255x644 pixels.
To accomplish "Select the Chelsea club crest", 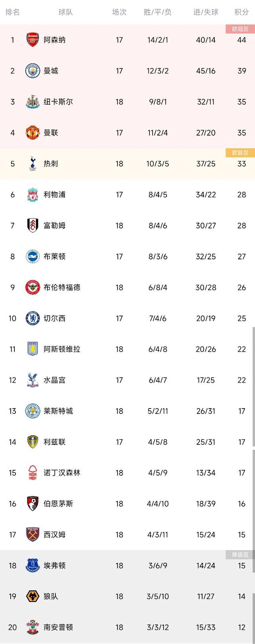I will (32, 318).
